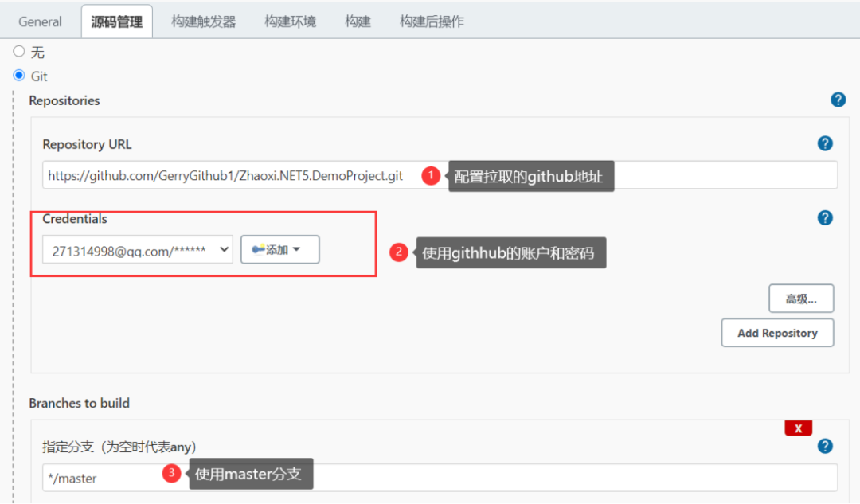This screenshot has width=860, height=504.
Task: Click the Repositories heading text
Action: 64,100
